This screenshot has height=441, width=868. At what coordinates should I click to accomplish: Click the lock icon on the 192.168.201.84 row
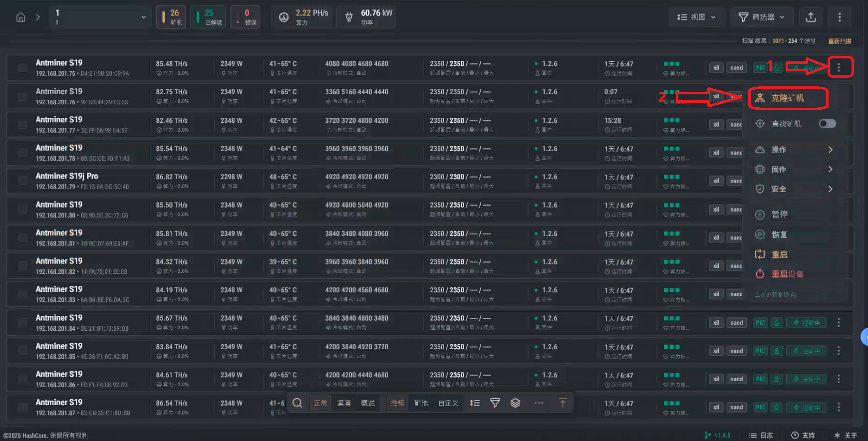click(x=777, y=323)
